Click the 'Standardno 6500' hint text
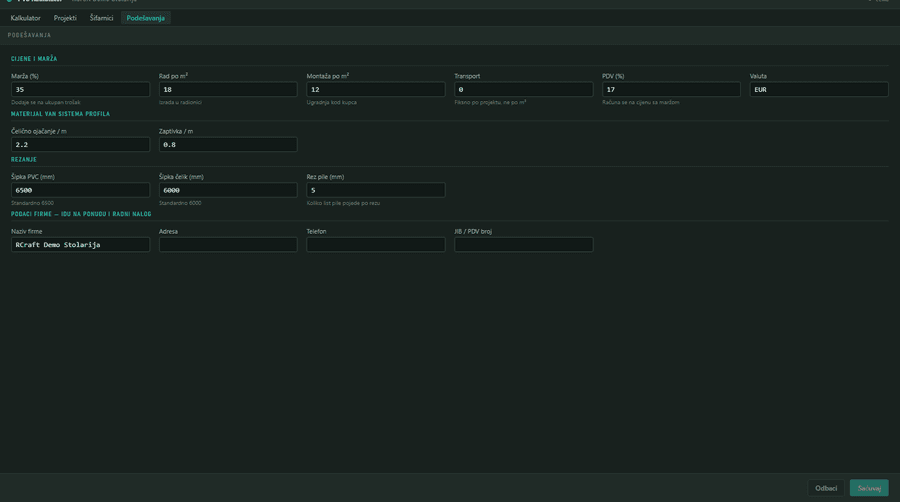Screen dimensions: 900x502 [x=32, y=203]
